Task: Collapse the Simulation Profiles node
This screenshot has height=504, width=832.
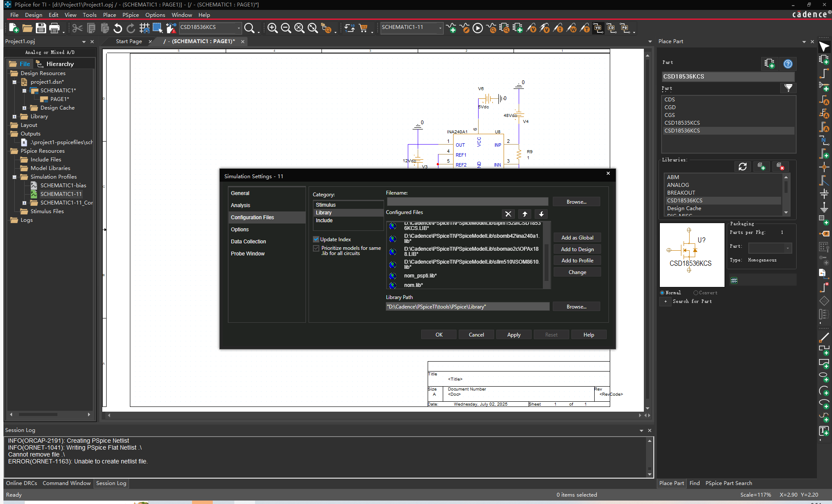Action: (x=14, y=177)
